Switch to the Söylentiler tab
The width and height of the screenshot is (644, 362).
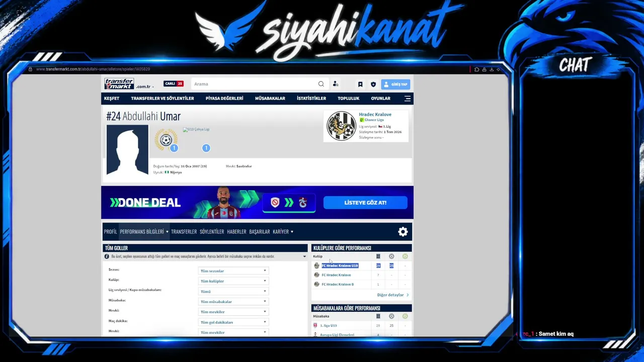tap(212, 232)
